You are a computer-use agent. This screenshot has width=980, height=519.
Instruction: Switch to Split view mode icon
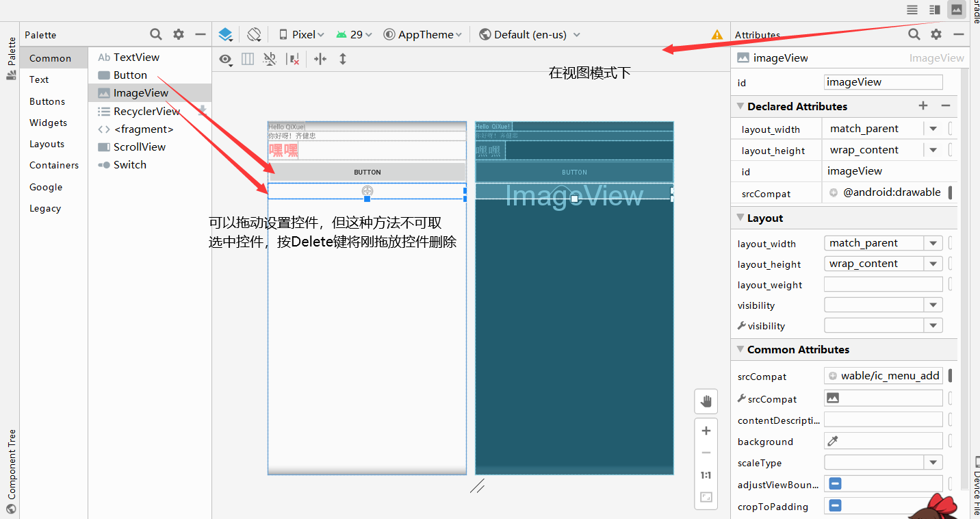(934, 10)
